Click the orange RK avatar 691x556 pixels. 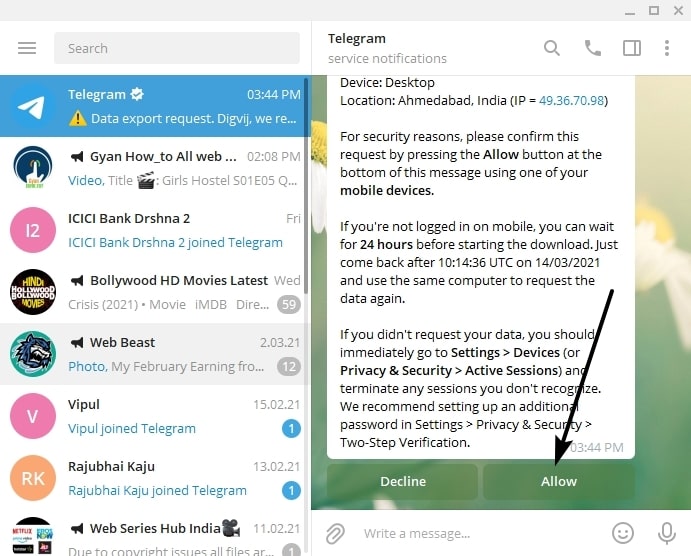tap(33, 478)
